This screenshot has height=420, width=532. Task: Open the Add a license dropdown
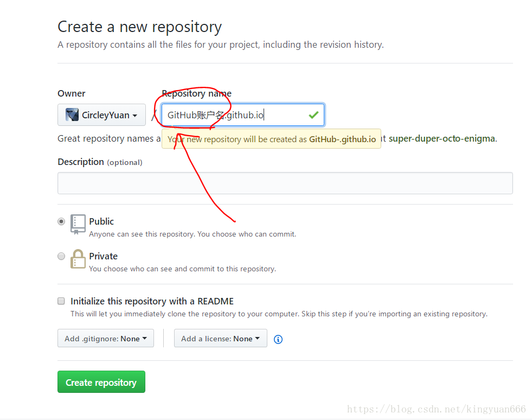pos(221,338)
